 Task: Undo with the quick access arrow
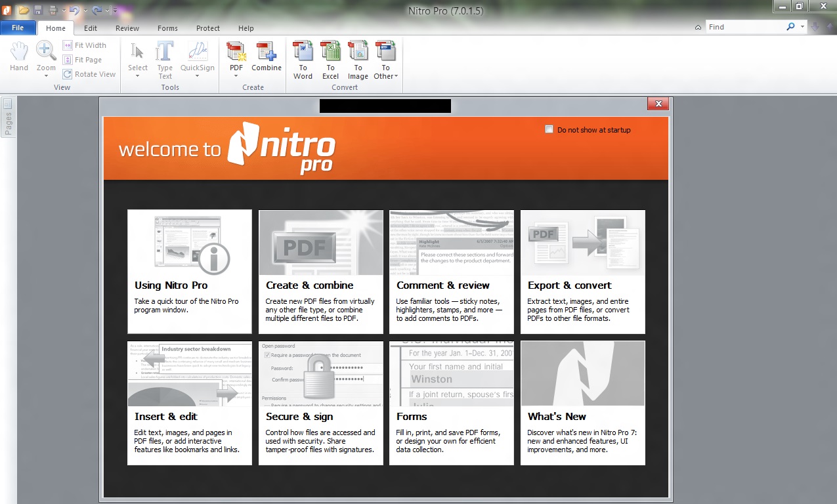pos(74,11)
